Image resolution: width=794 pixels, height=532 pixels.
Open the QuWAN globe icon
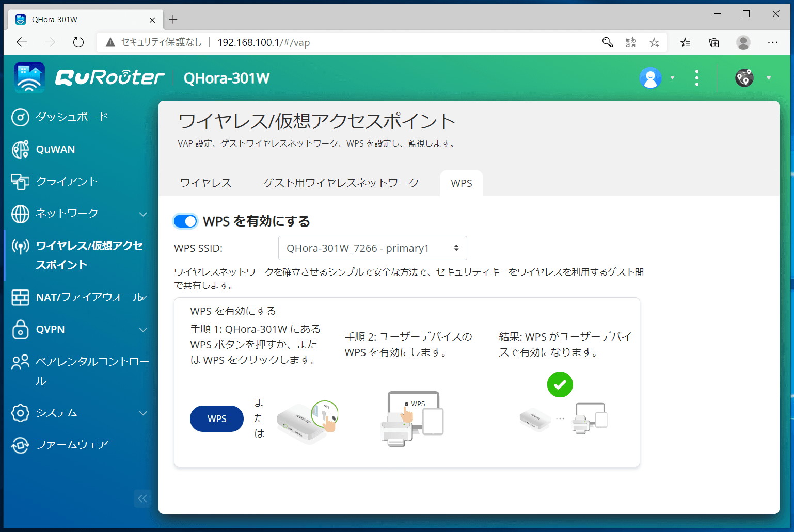click(x=20, y=149)
